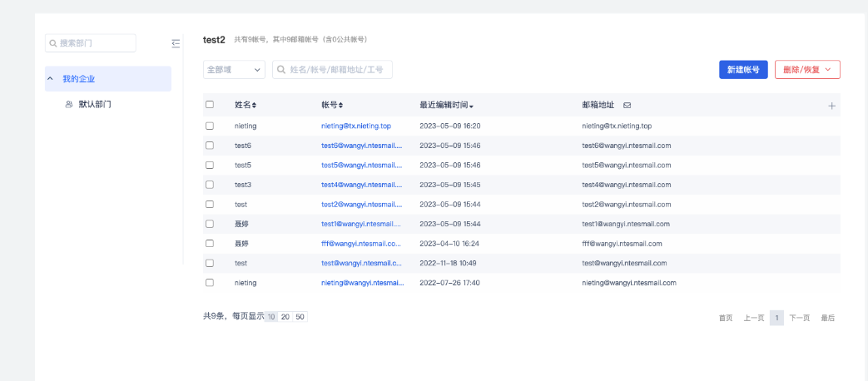Viewport: 868px width, 381px height.
Task: Open account link fff@wangyi.ntesmail
Action: 361,243
